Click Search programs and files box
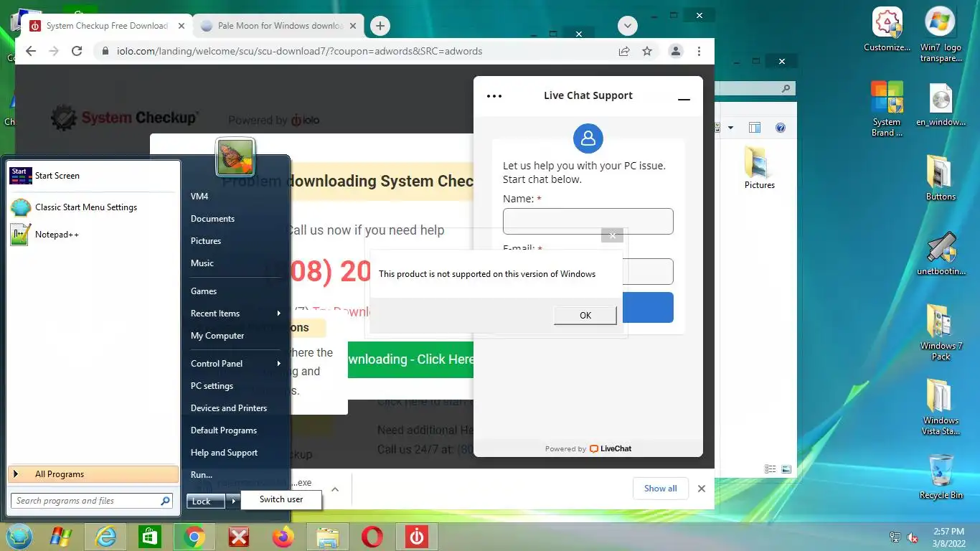 coord(92,501)
